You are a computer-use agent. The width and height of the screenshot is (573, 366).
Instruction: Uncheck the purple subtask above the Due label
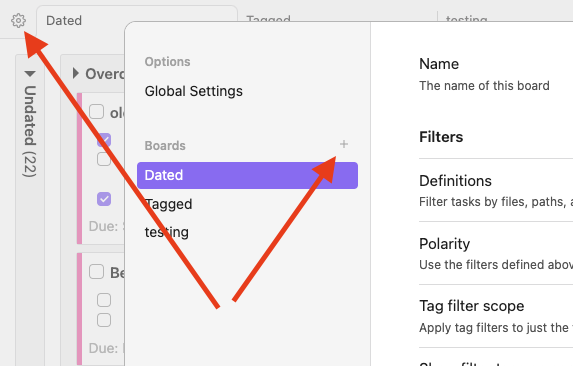(x=104, y=199)
